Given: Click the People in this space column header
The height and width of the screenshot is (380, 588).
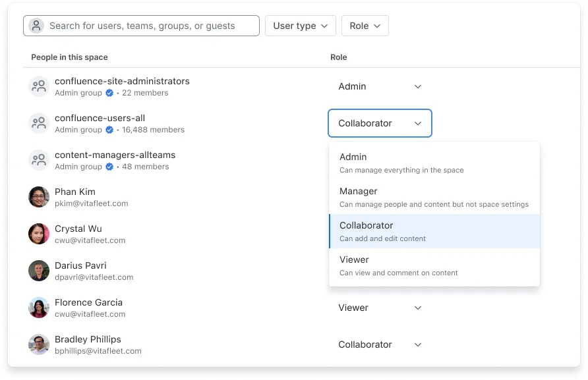Looking at the screenshot, I should (x=69, y=57).
